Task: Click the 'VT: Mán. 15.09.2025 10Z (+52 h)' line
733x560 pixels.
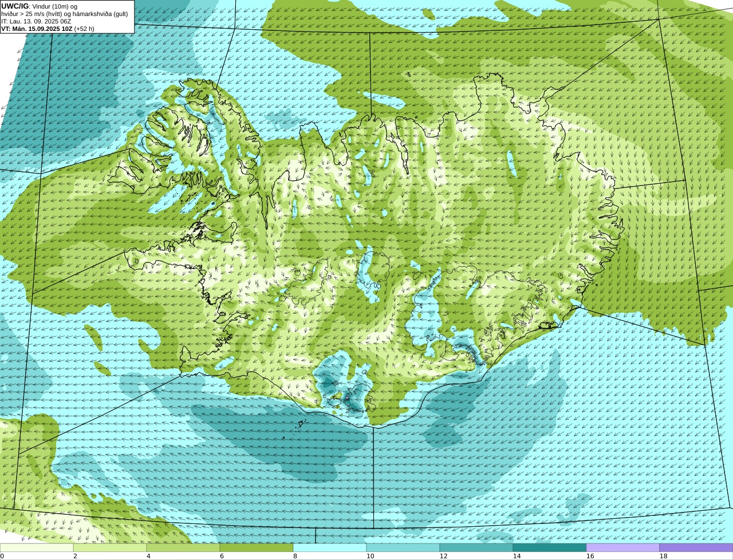Action: tap(48, 29)
